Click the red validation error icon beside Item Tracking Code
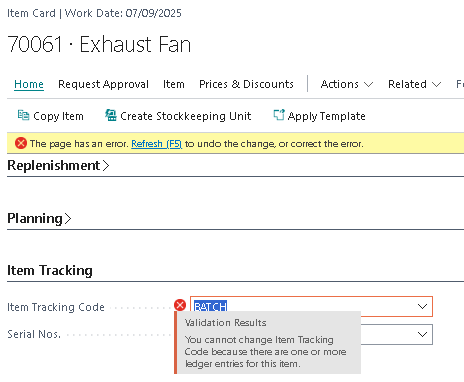 (x=180, y=305)
